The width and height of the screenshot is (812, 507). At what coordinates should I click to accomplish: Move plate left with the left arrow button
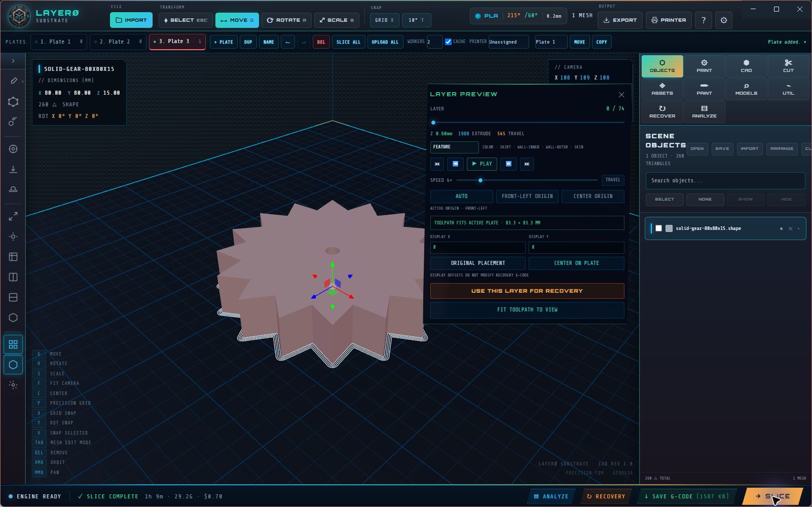[288, 42]
